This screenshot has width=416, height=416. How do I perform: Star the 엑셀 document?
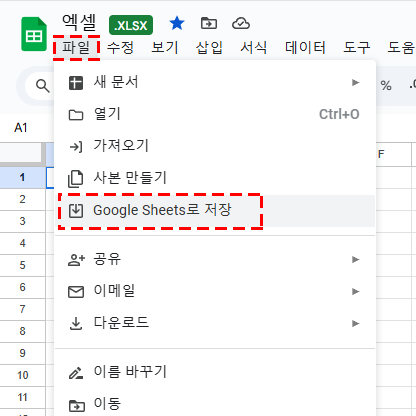[177, 24]
